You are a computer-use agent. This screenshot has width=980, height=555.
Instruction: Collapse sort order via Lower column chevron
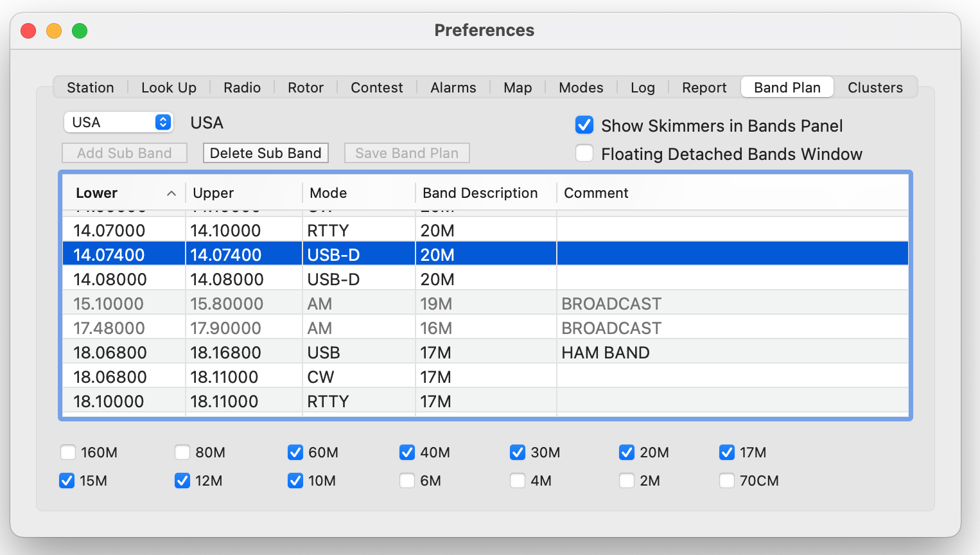coord(171,192)
